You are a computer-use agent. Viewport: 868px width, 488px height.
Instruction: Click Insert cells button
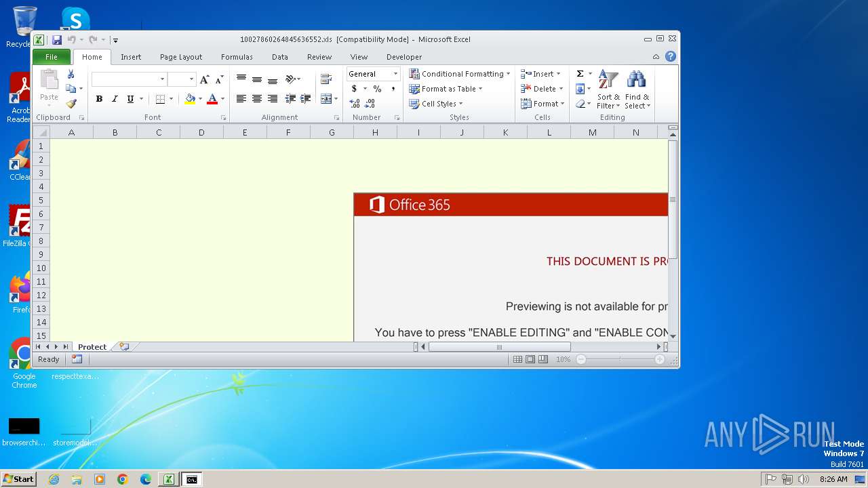[540, 74]
